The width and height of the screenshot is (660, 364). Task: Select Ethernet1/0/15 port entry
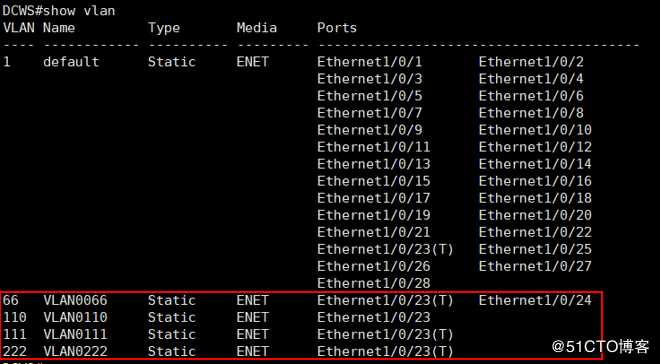click(374, 181)
